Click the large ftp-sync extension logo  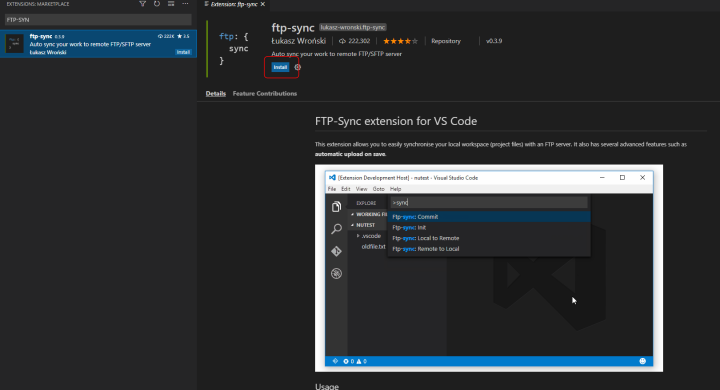234,48
